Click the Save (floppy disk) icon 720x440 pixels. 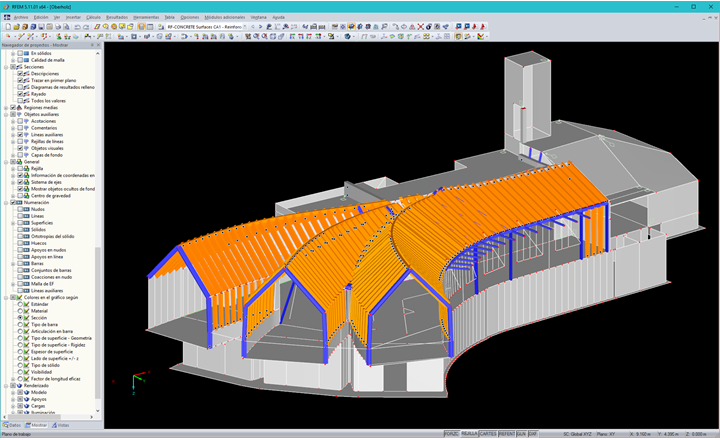click(41, 27)
